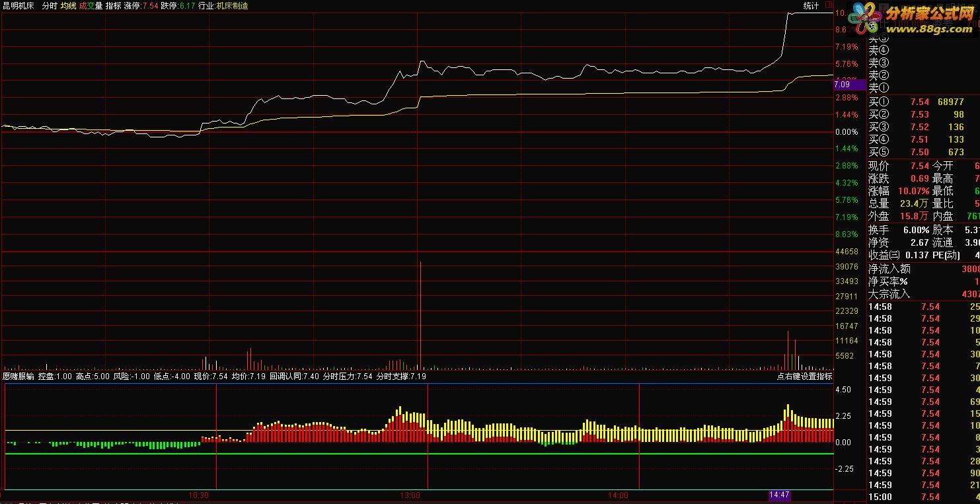Click the 昆明机床 stock name label
Image resolution: width=980 pixels, height=504 pixels.
[x=19, y=5]
